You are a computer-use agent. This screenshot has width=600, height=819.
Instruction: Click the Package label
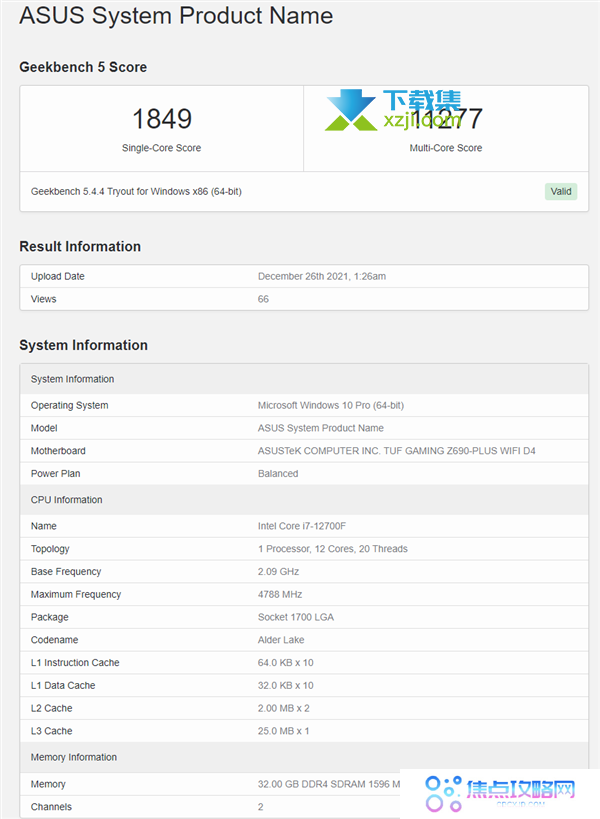pyautogui.click(x=50, y=617)
